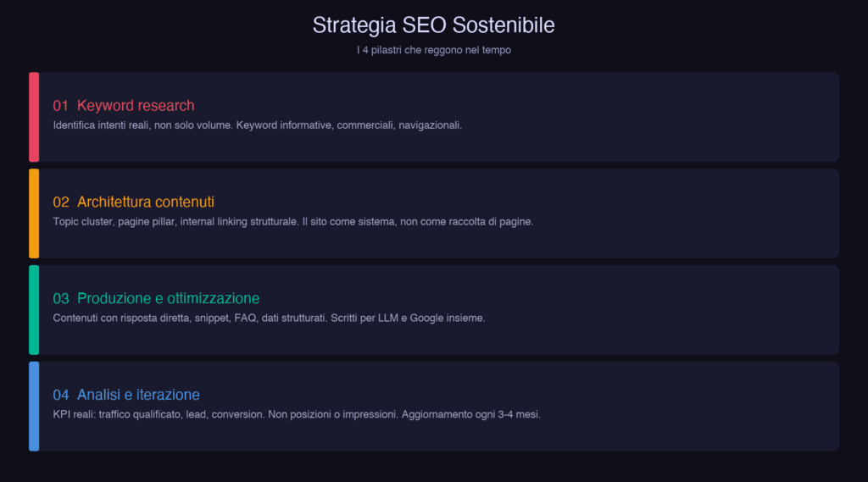
Task: Click description starting 'Topic cluster, pagine pillar'
Action: pos(292,222)
